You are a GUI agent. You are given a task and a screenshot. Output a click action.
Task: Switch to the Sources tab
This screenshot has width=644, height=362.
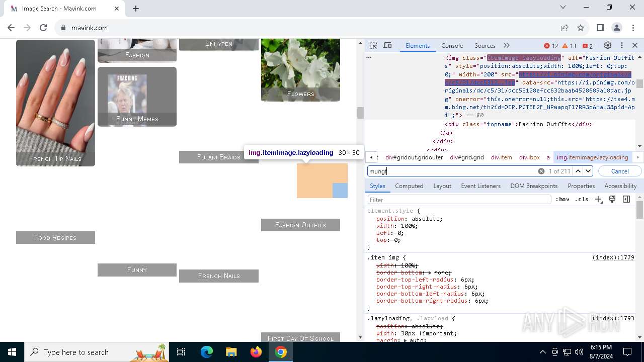(x=485, y=45)
